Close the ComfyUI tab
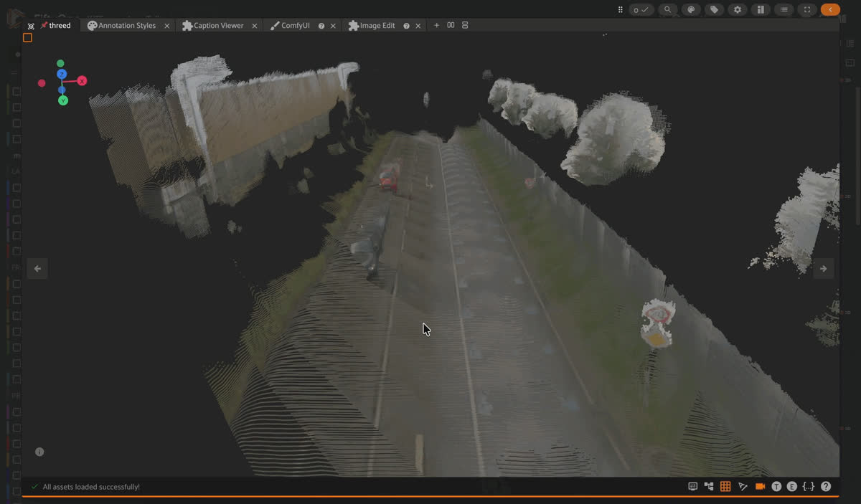 click(x=333, y=26)
